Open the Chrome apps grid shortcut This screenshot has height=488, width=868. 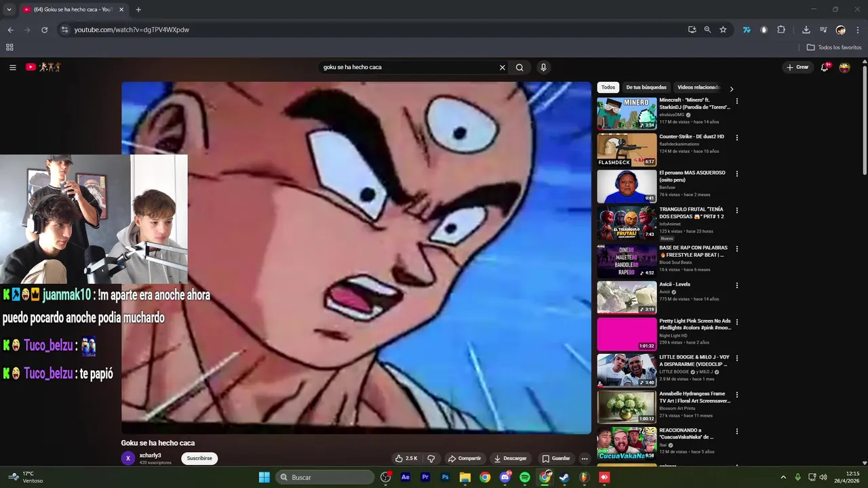pos(9,47)
